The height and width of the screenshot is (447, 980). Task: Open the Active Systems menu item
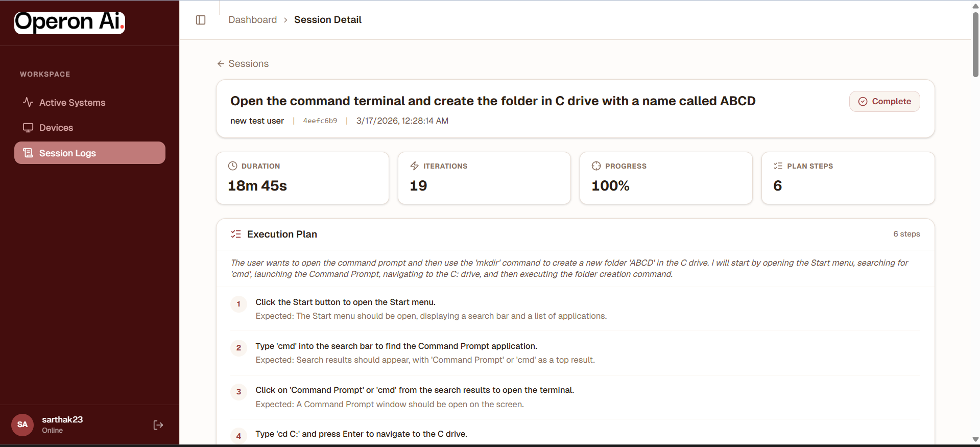pyautogui.click(x=72, y=103)
